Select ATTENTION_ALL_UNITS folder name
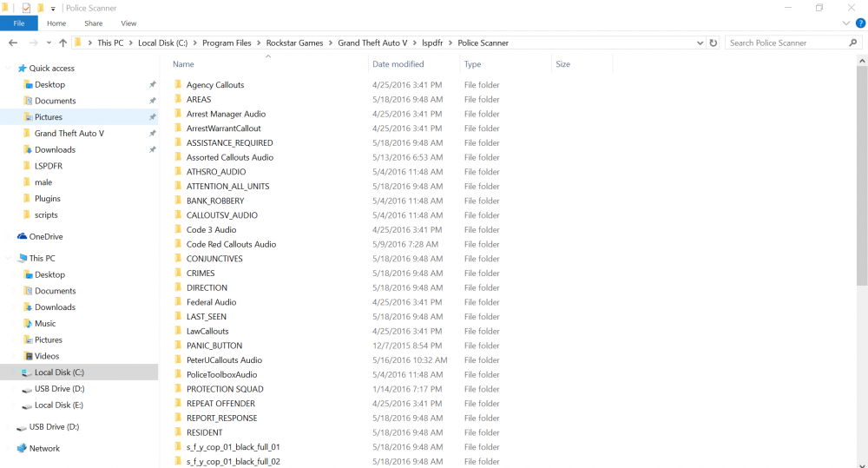Viewport: 868px width, 468px height. 227,186
